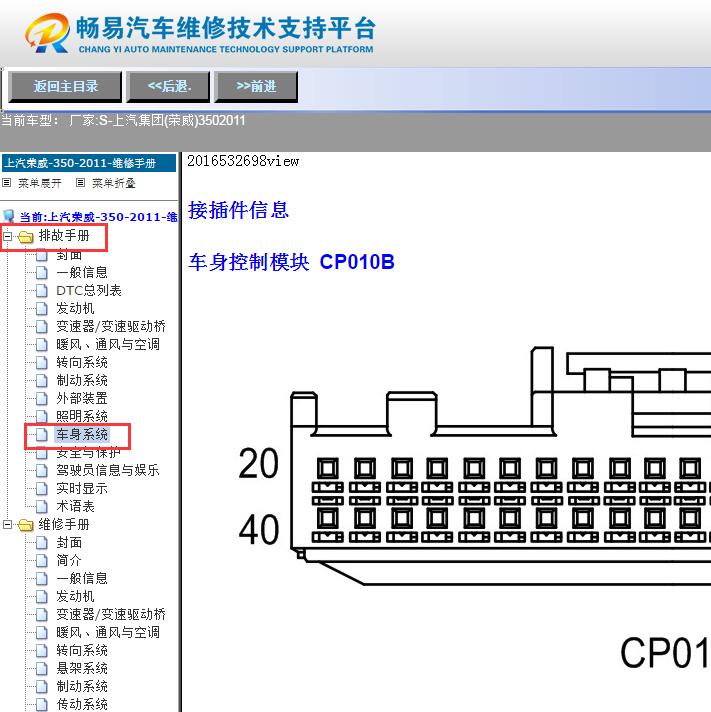The image size is (711, 712).
Task: Open 传动系统 tree item
Action: tap(82, 704)
